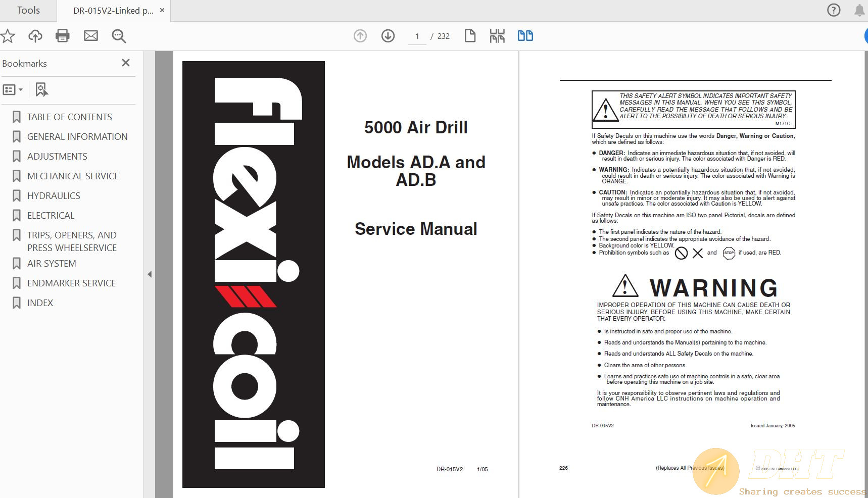This screenshot has width=868, height=498.
Task: Jump to HYDRAULICS bookmark
Action: pyautogui.click(x=54, y=196)
